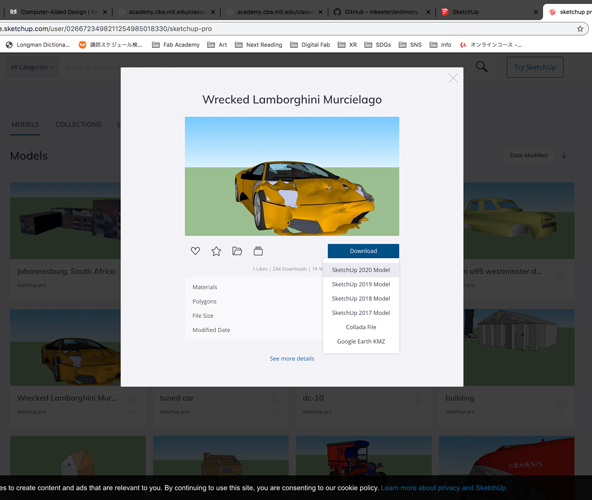This screenshot has width=592, height=500.
Task: Open the All Categories dropdown
Action: 33,67
